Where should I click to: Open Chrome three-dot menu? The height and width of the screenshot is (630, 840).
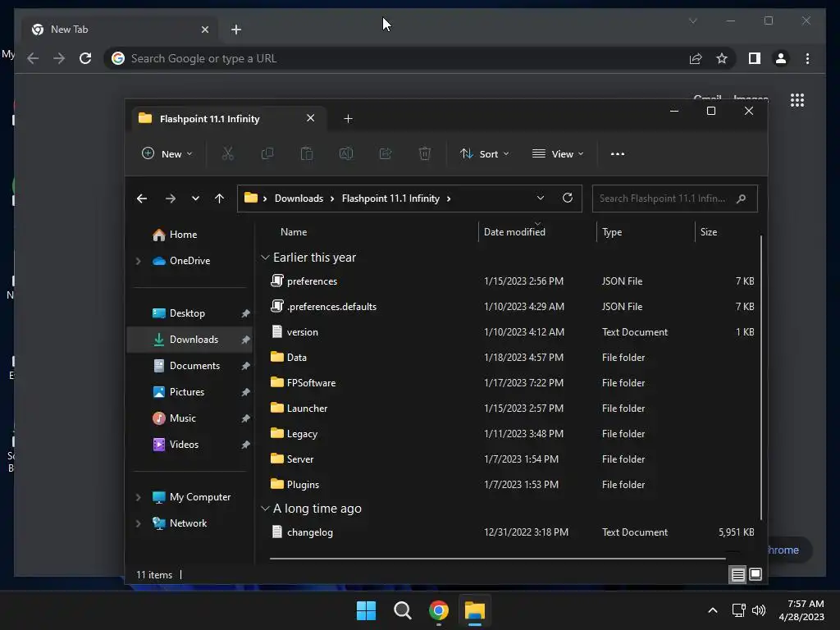tap(807, 58)
